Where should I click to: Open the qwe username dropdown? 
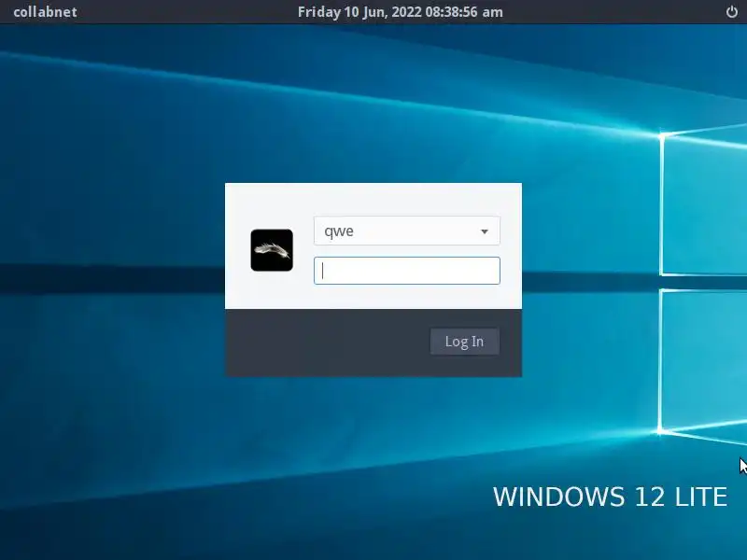(407, 231)
